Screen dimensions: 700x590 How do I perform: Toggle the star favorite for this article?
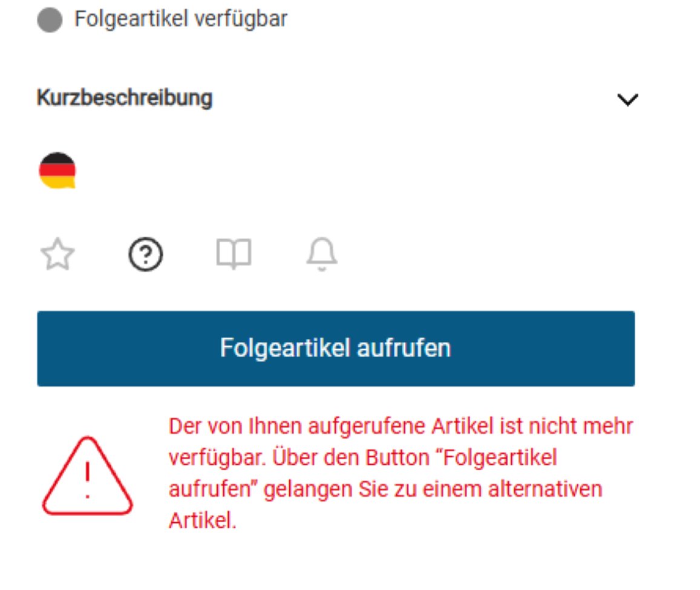click(57, 254)
